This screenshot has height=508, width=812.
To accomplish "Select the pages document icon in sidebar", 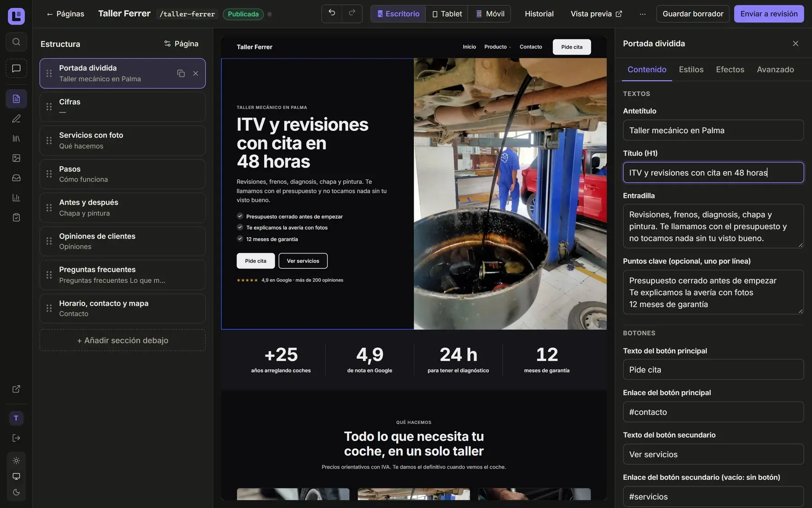I will 16,99.
